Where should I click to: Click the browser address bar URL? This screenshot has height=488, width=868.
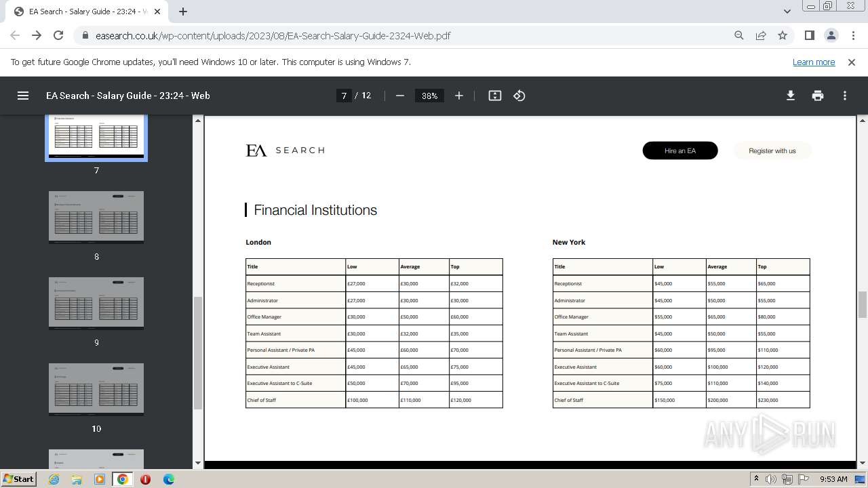click(273, 35)
